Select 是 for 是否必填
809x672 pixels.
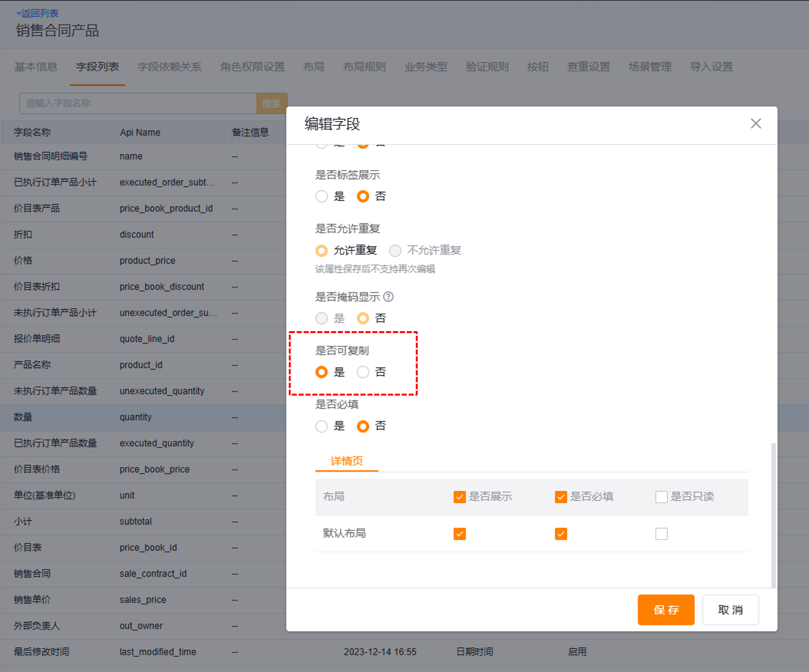(322, 427)
